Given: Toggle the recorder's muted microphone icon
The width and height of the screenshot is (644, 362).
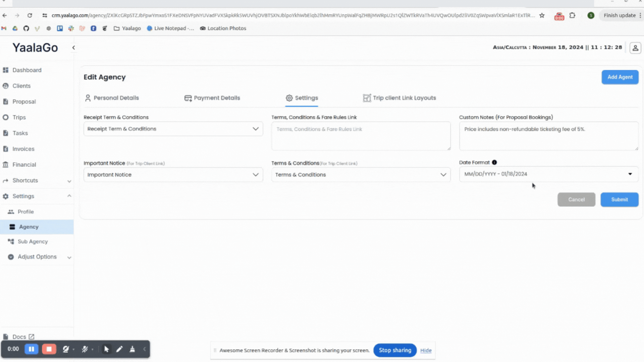Looking at the screenshot, I should point(85,349).
